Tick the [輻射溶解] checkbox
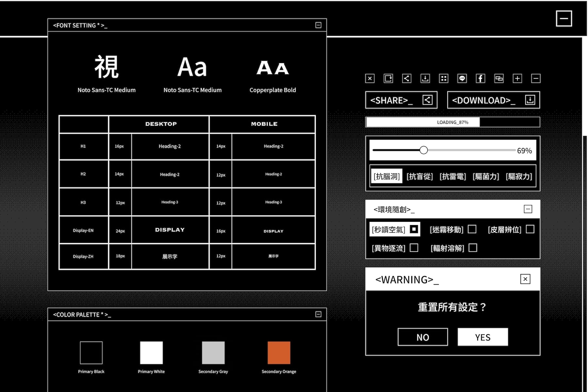The width and height of the screenshot is (588, 392). 473,248
